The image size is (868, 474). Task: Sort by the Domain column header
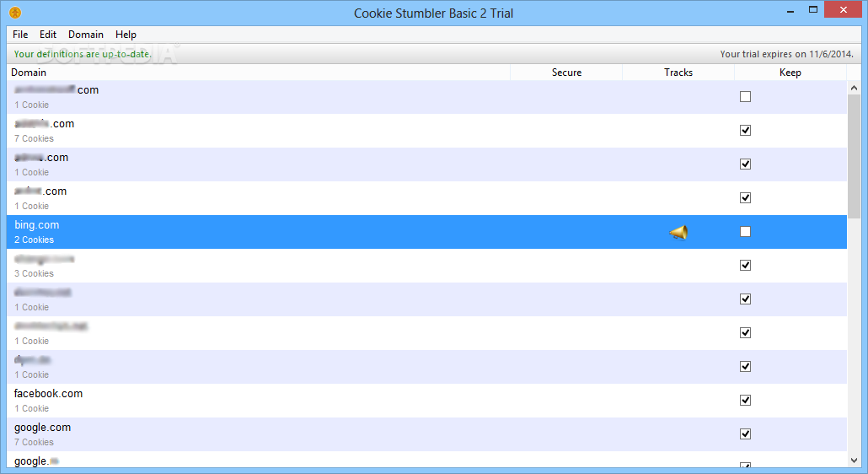pyautogui.click(x=258, y=73)
